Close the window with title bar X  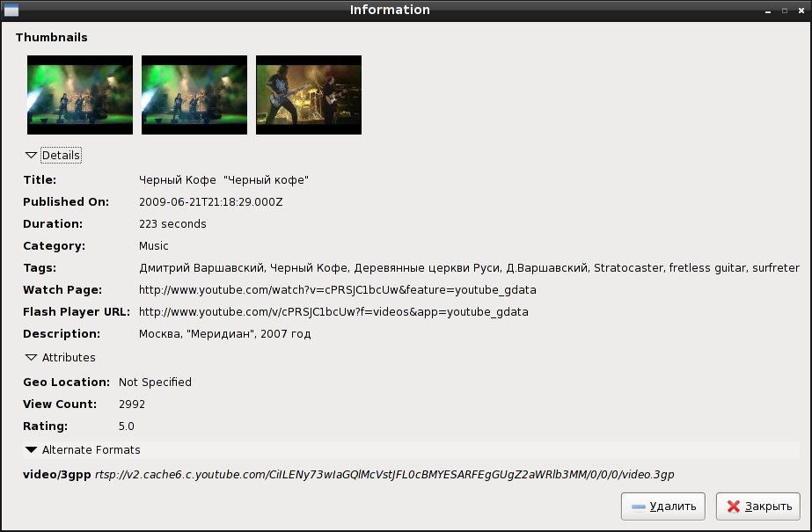click(x=801, y=11)
